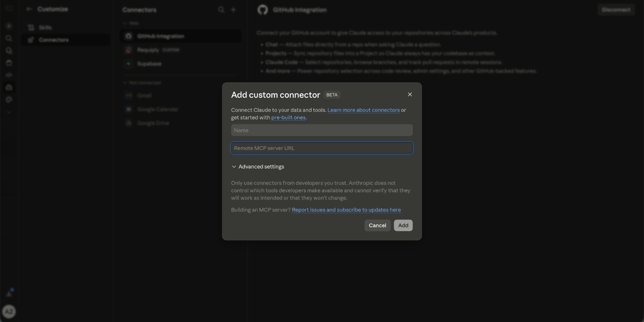Click the GitHub logo in header
644x322 pixels.
262,10
